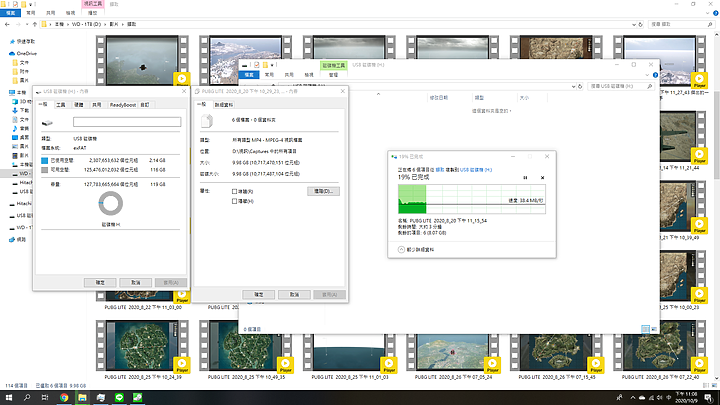The width and height of the screenshot is (720, 405).
Task: Open Windows Start menu
Action: click(9, 397)
